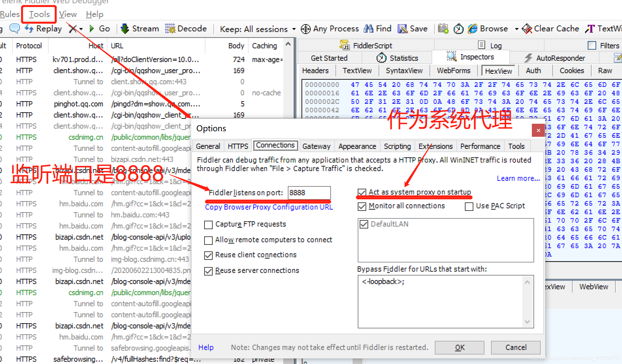Select the Raw inspector tab
The height and width of the screenshot is (364, 622).
[x=605, y=71]
